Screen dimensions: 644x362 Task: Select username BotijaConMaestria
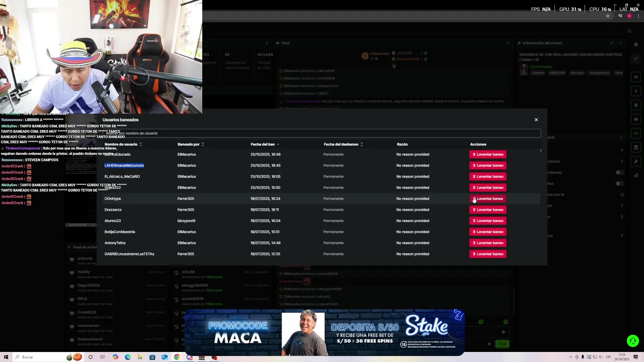click(120, 232)
